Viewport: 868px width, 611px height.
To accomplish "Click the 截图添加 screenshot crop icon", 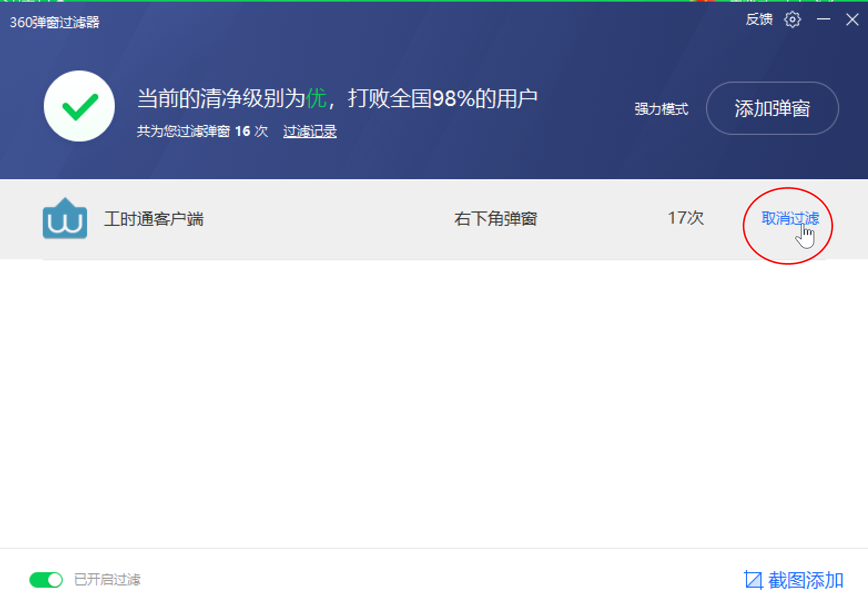I will (753, 580).
